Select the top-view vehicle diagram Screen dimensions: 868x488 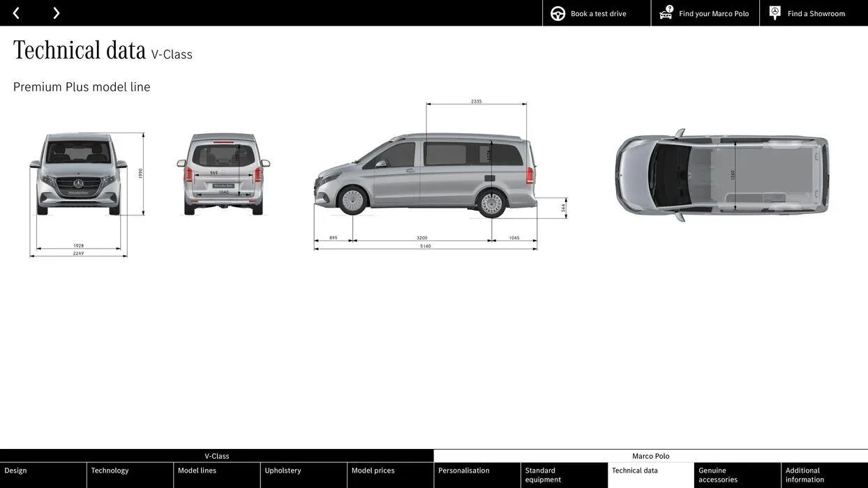tap(722, 173)
